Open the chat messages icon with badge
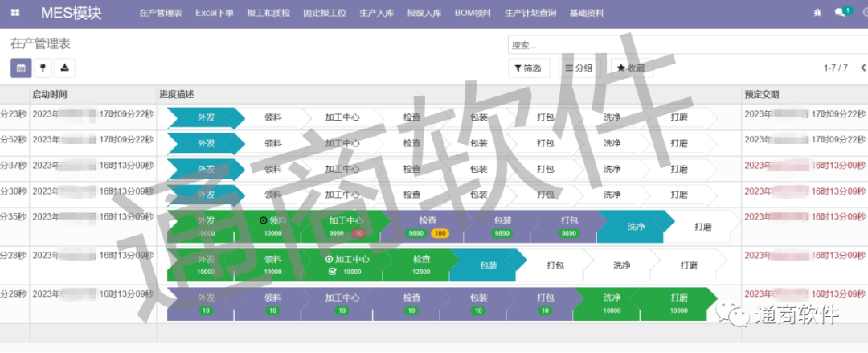The image size is (868, 353). (x=841, y=13)
